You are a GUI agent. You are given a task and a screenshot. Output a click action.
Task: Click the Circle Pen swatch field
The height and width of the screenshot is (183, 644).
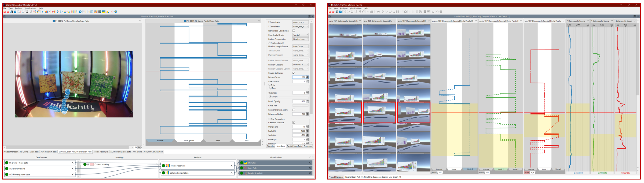point(300,106)
